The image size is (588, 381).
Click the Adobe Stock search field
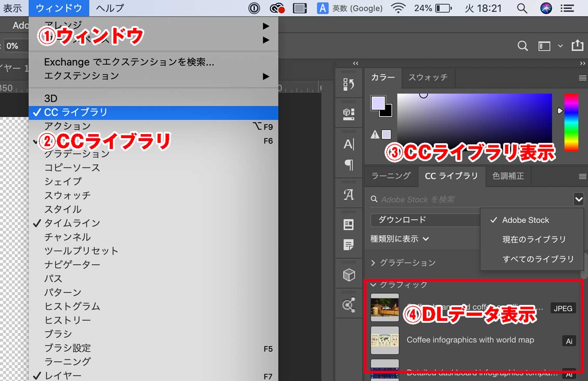(470, 199)
